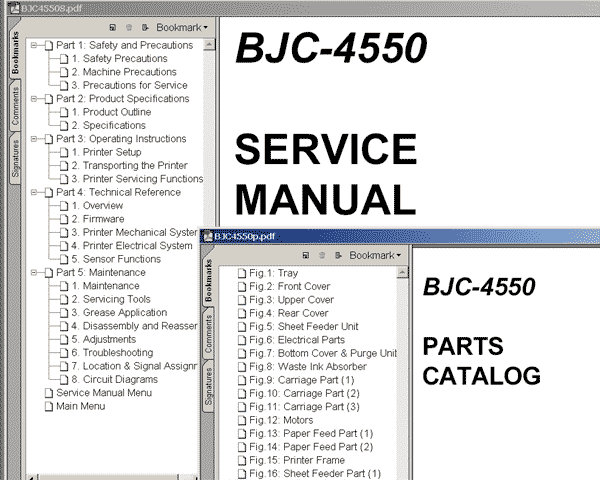Click new bookmark icon in BJC4550S bookmarks toolbar
The height and width of the screenshot is (480, 600).
click(112, 28)
